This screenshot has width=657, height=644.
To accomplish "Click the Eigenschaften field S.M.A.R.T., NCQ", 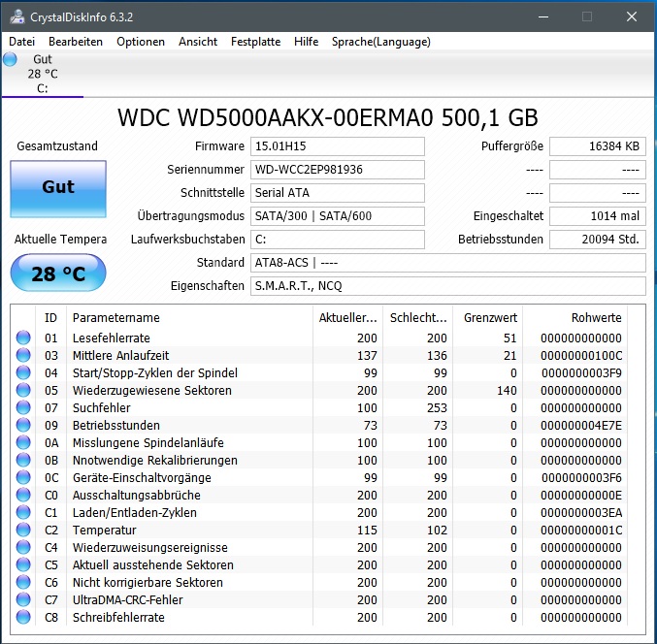I will coord(448,286).
